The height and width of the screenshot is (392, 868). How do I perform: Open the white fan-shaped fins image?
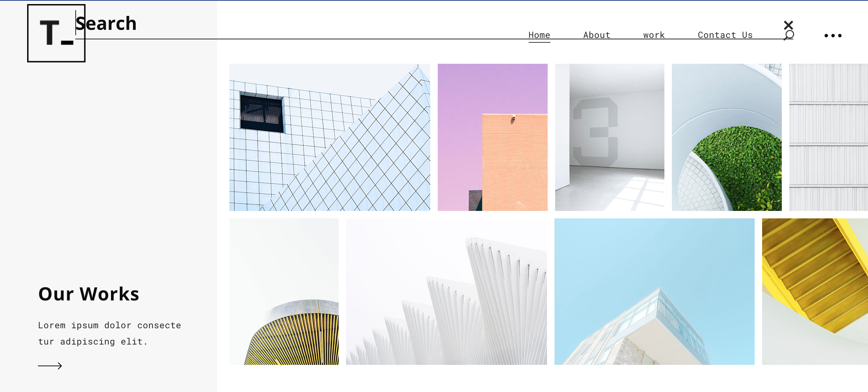click(x=446, y=292)
